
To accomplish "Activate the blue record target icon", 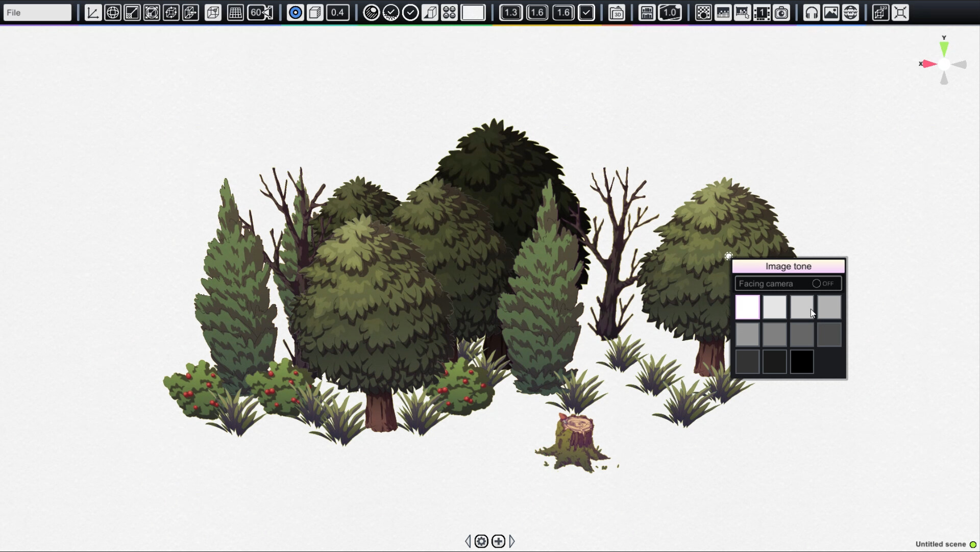I will pyautogui.click(x=295, y=13).
